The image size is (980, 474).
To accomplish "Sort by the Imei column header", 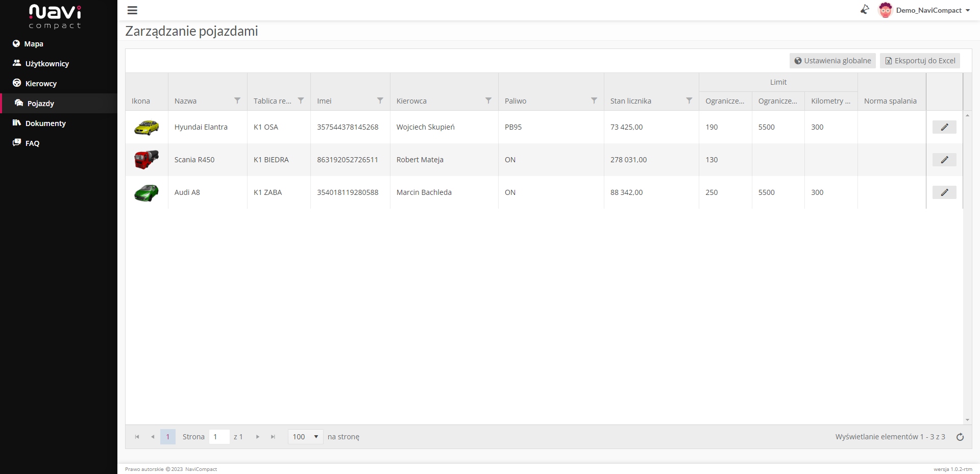I will tap(324, 101).
